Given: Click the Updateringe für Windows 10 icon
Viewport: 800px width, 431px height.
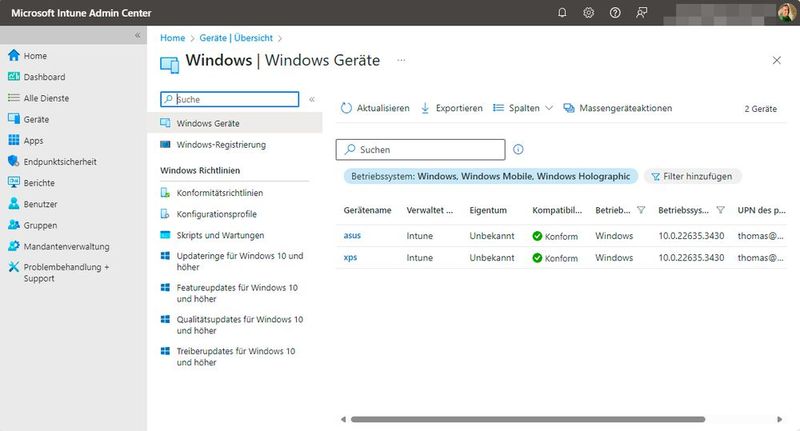Looking at the screenshot, I should coord(165,256).
